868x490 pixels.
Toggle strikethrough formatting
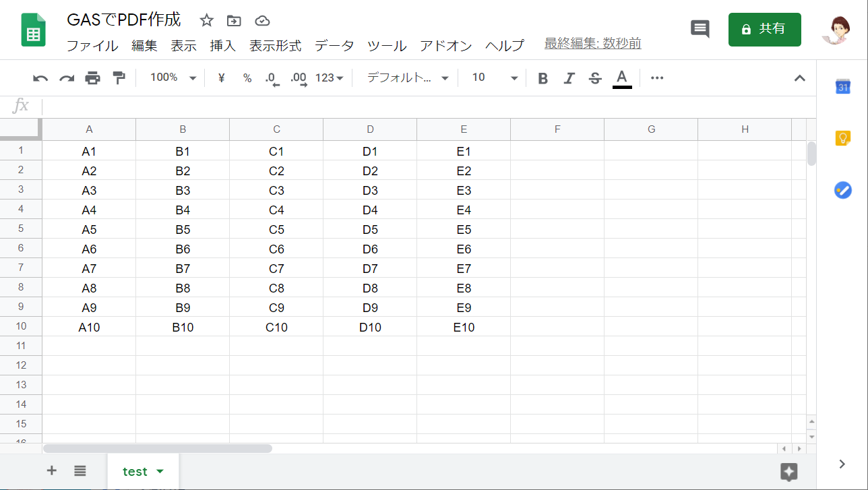point(595,78)
